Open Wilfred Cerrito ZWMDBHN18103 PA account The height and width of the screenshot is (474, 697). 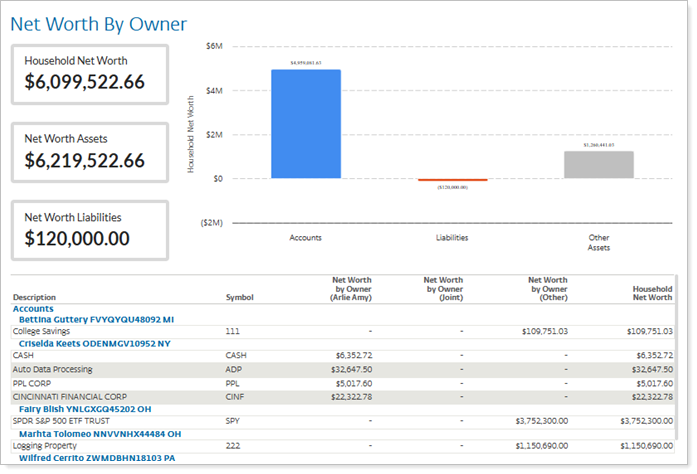pyautogui.click(x=97, y=458)
